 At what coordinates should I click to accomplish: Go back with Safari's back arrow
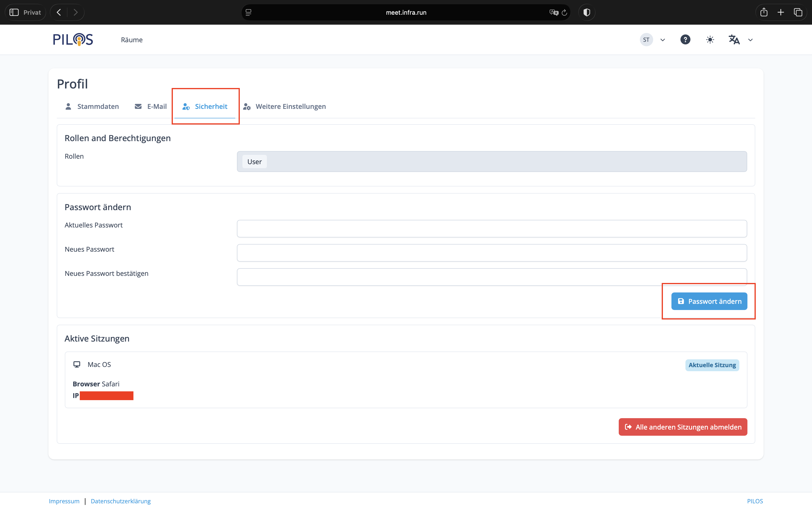(59, 13)
